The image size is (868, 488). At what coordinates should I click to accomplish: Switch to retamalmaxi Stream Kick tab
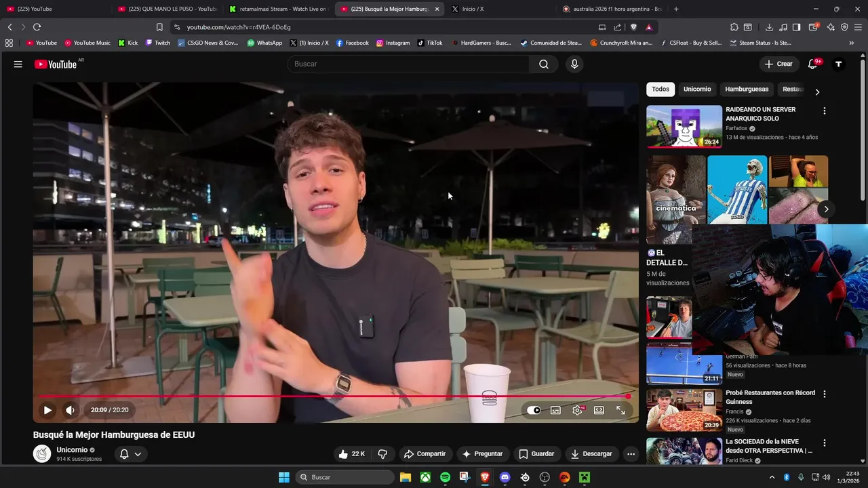(278, 9)
